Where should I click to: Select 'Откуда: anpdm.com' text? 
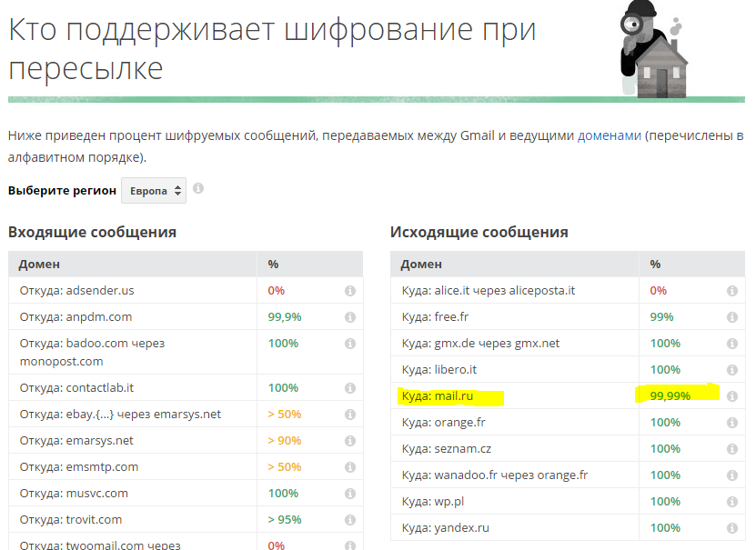(76, 317)
